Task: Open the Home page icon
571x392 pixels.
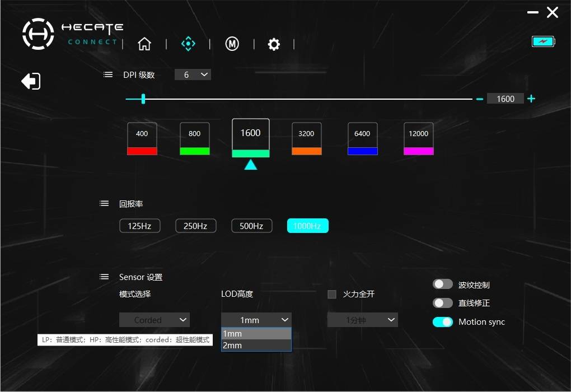Action: 144,44
